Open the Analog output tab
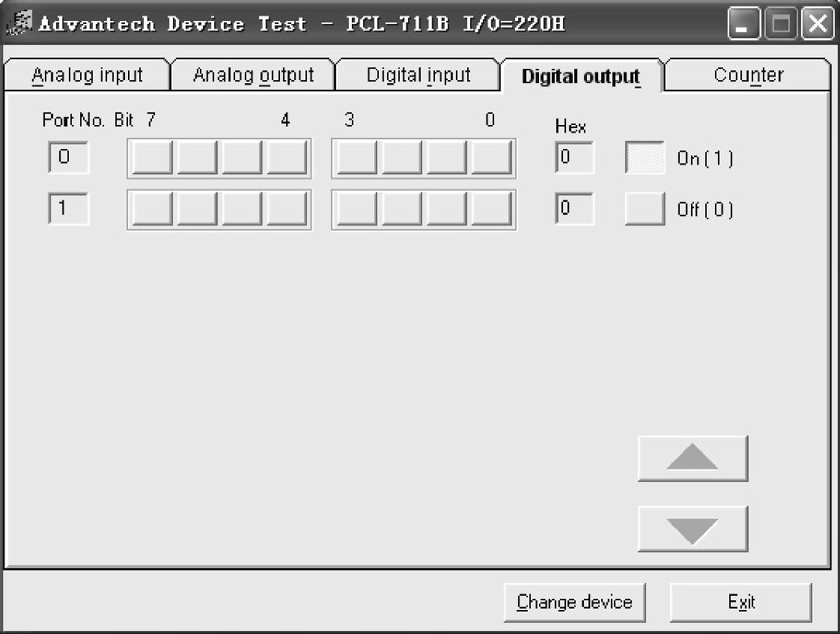 tap(253, 75)
